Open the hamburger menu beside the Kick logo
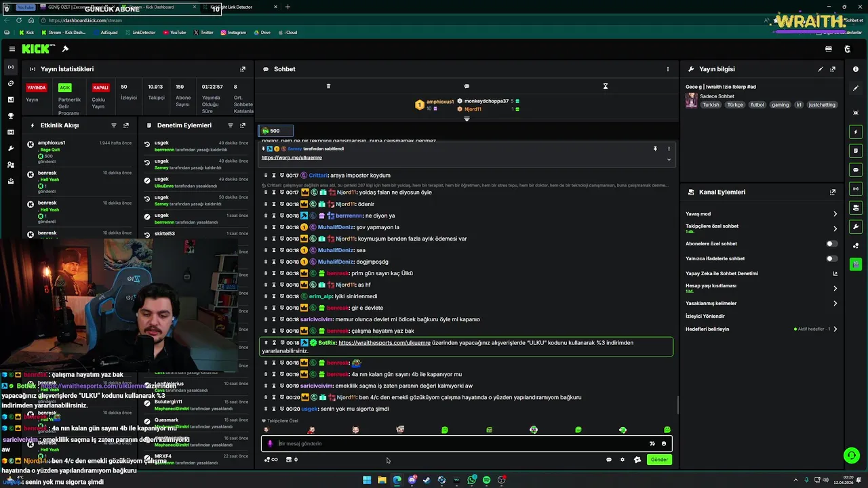 pyautogui.click(x=12, y=49)
